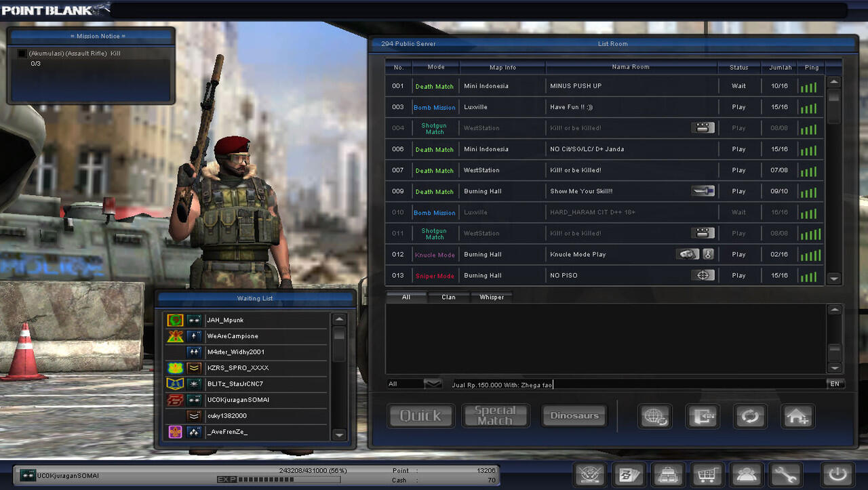
Task: Click the weapon restriction icon on room 011
Action: coord(703,233)
